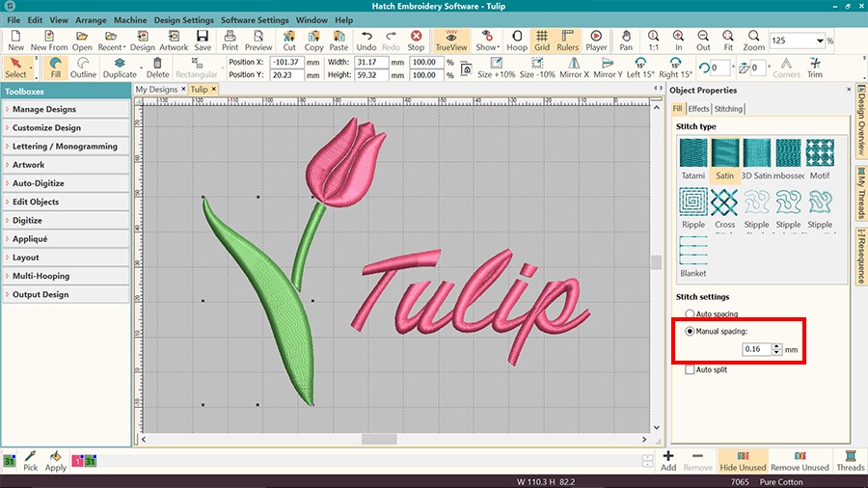The image size is (868, 488).
Task: Enable the Auto split checkbox
Action: click(689, 369)
